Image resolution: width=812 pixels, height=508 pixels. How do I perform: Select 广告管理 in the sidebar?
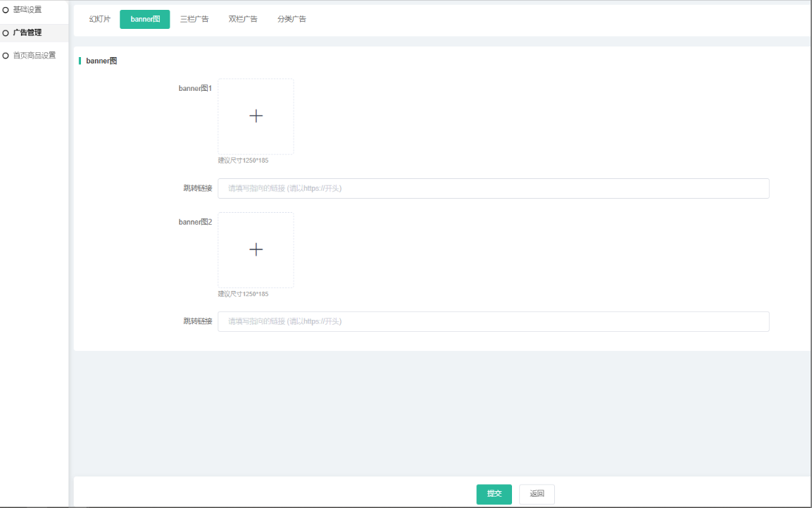point(27,32)
